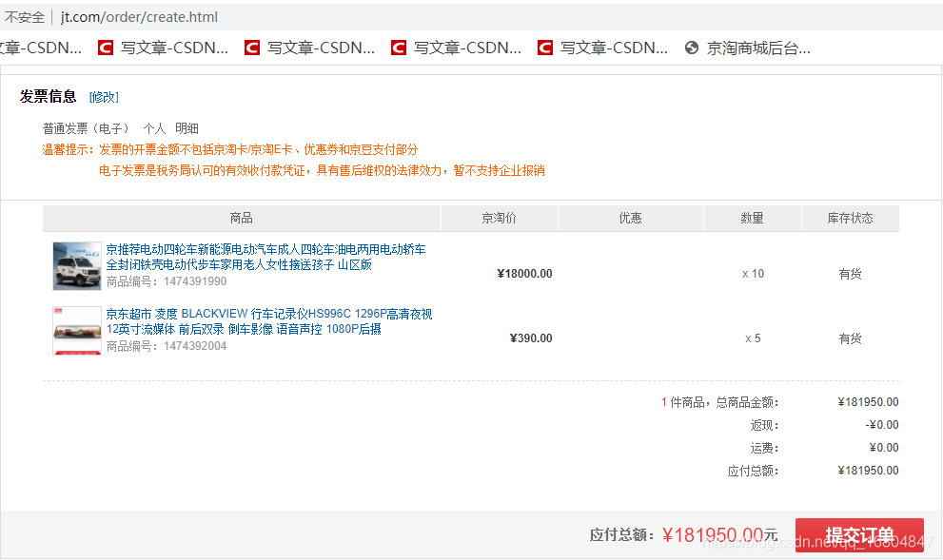The width and height of the screenshot is (943, 560).
Task: Click the 提交订单 submit order button
Action: pyautogui.click(x=859, y=534)
